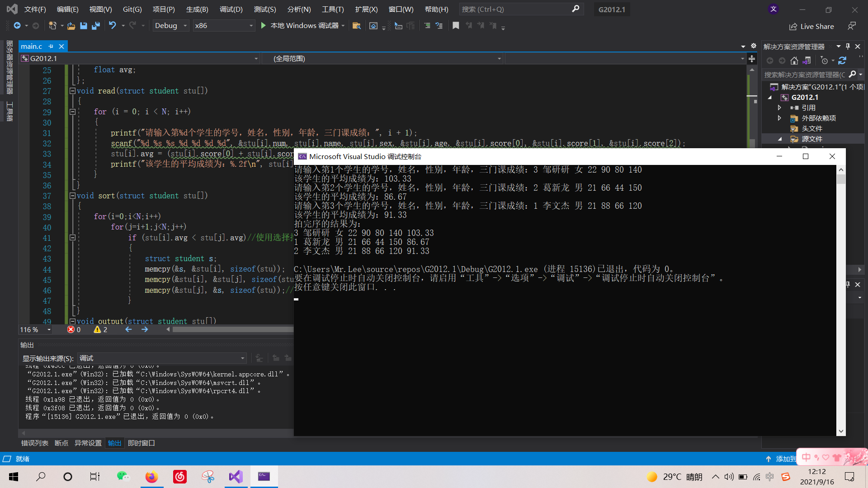Expand the 外部依赖项 tree node
This screenshot has height=488, width=868.
[x=779, y=118]
